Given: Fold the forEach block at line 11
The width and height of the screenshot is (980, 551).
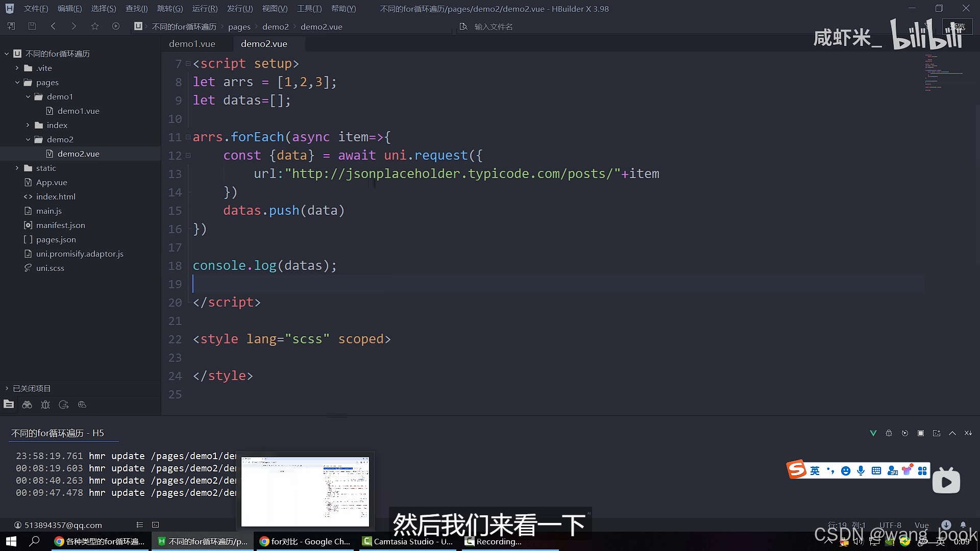Looking at the screenshot, I should tap(188, 137).
